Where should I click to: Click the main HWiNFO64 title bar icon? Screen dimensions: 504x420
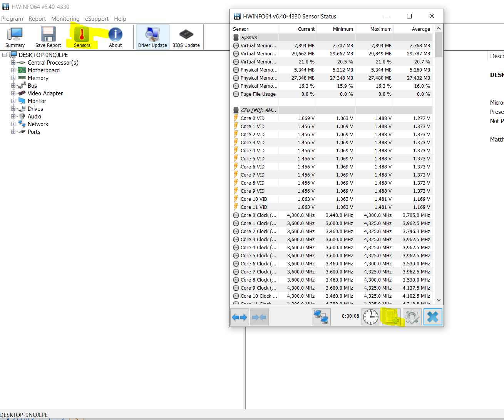6,7
